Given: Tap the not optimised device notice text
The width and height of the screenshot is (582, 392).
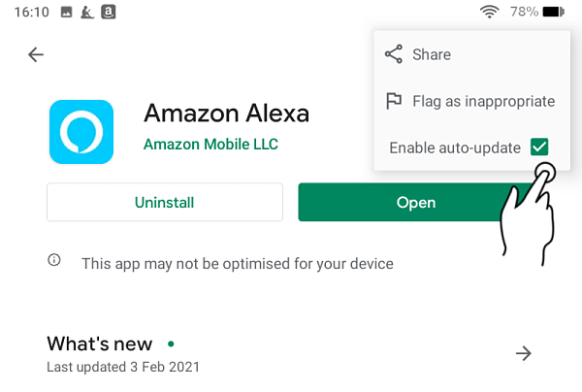Looking at the screenshot, I should click(238, 264).
